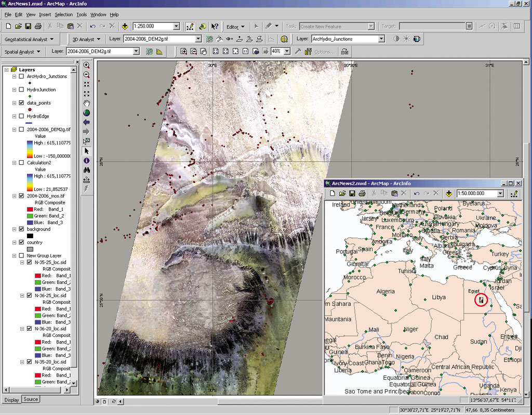The image size is (532, 415).
Task: Go back to previous extent arrow
Action: (x=86, y=122)
